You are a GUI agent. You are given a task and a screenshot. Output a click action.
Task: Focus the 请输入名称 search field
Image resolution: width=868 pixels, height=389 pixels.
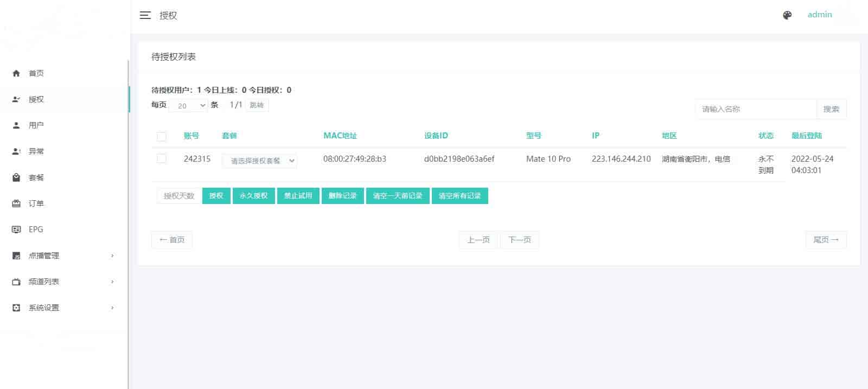[756, 109]
